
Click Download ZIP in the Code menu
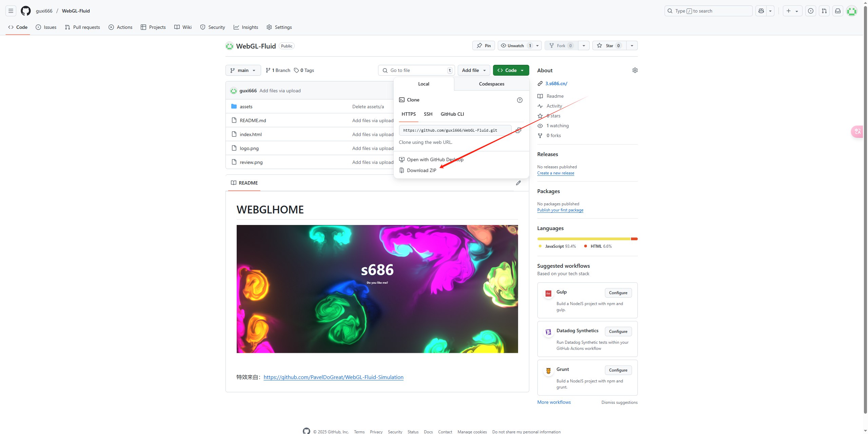click(421, 170)
